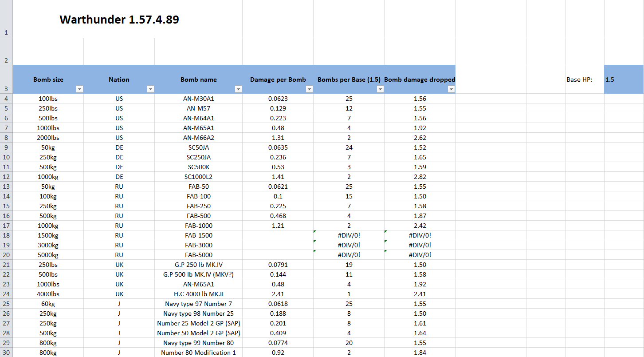Select the Bomb size header cell
Screen dimensions: 644x357
pos(48,79)
